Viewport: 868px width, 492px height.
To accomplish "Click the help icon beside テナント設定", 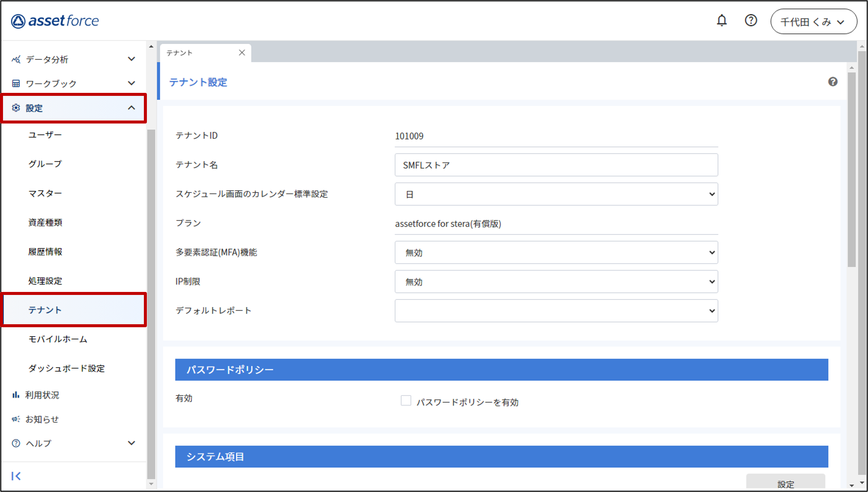I will [x=832, y=82].
